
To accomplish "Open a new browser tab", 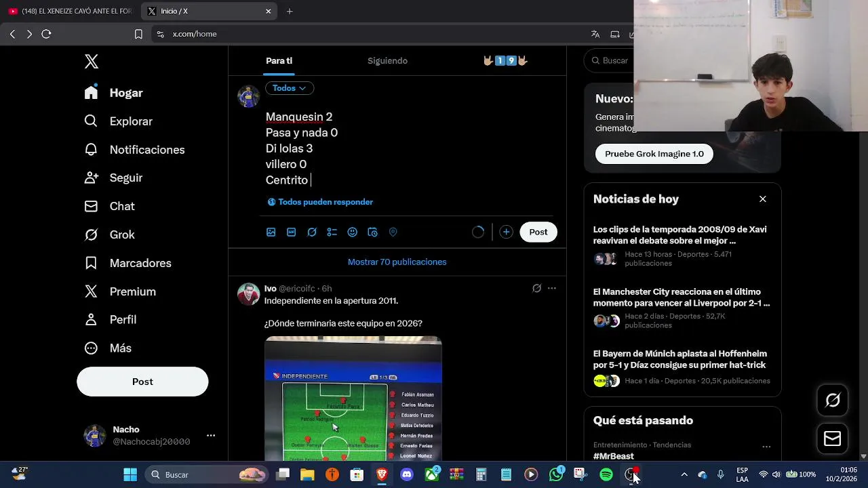I will 290,11.
